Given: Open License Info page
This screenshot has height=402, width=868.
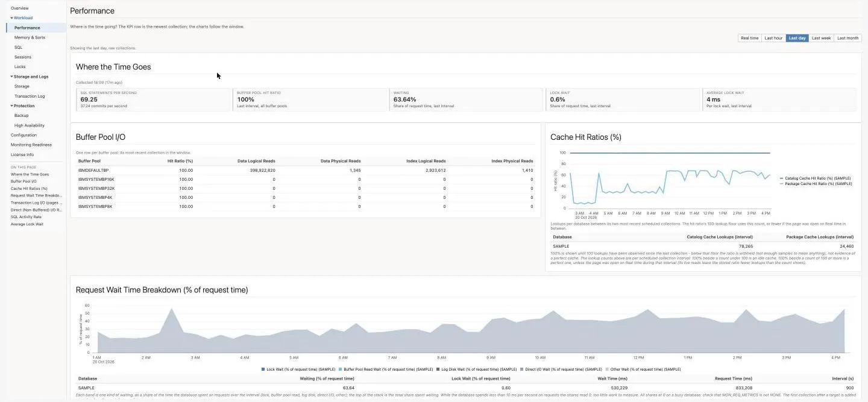Looking at the screenshot, I should [22, 155].
